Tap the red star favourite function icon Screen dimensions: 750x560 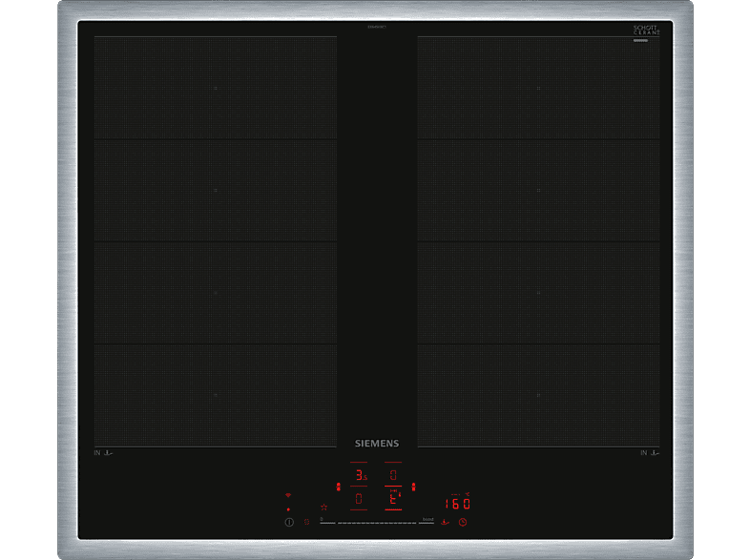tap(323, 507)
